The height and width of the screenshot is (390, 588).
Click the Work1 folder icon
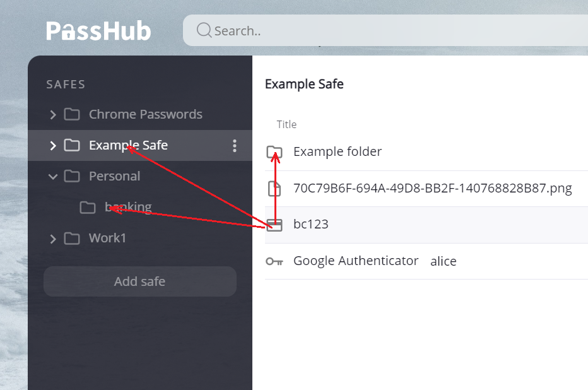point(72,238)
